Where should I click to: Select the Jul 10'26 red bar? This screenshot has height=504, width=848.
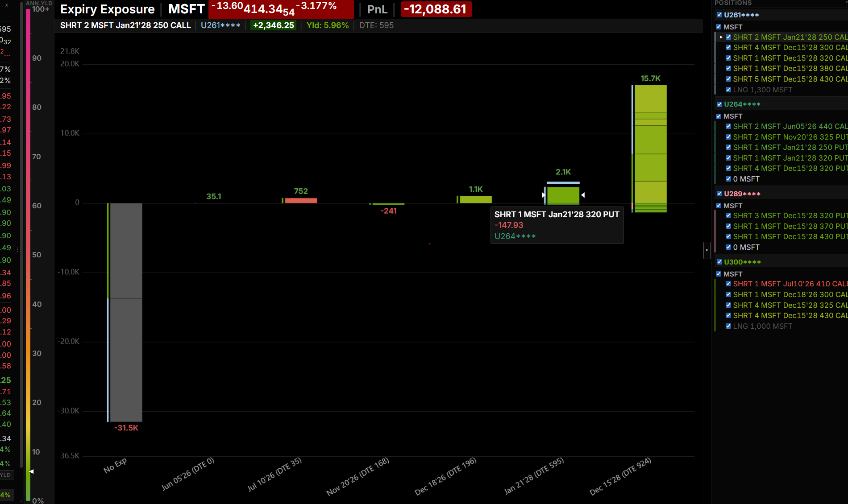[301, 201]
